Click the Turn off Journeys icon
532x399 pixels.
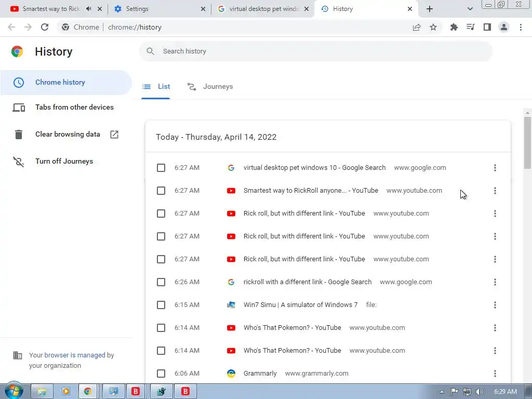[19, 162]
